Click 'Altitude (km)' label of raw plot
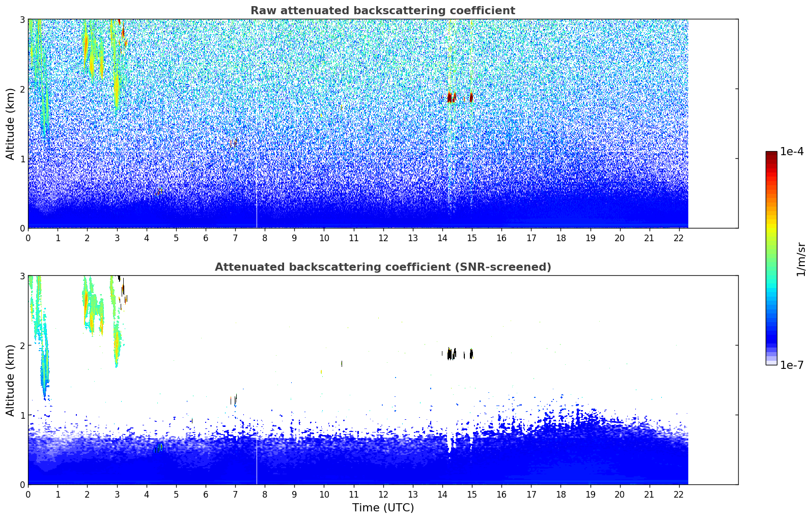Viewport: 812px width, 519px height. coord(11,124)
